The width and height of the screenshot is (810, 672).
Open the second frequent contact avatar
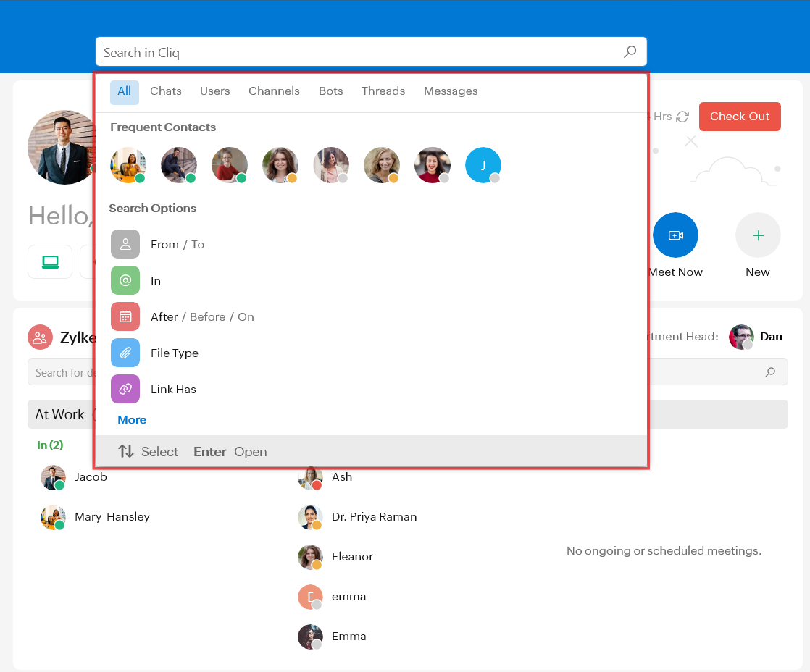pos(179,165)
